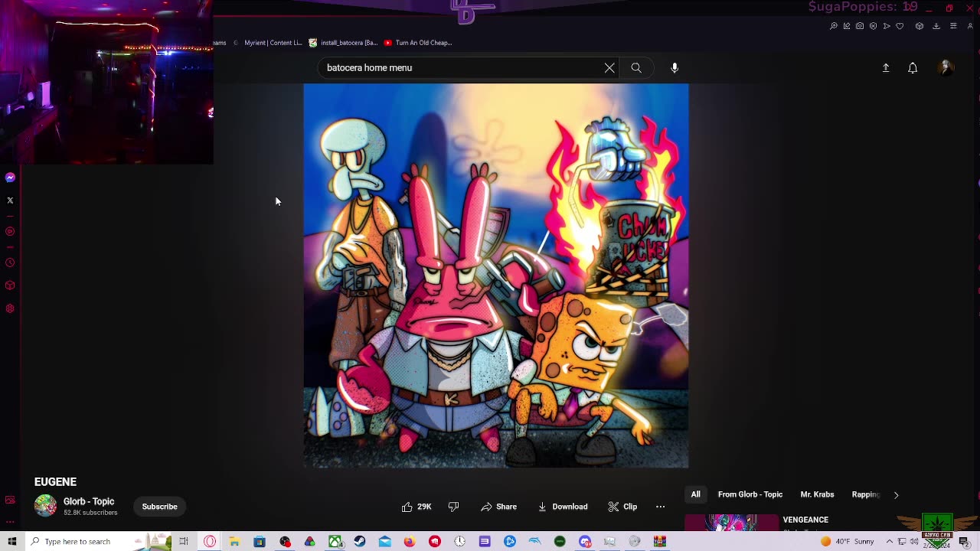Open the Xbox app on the taskbar
The width and height of the screenshot is (980, 551).
(x=335, y=542)
